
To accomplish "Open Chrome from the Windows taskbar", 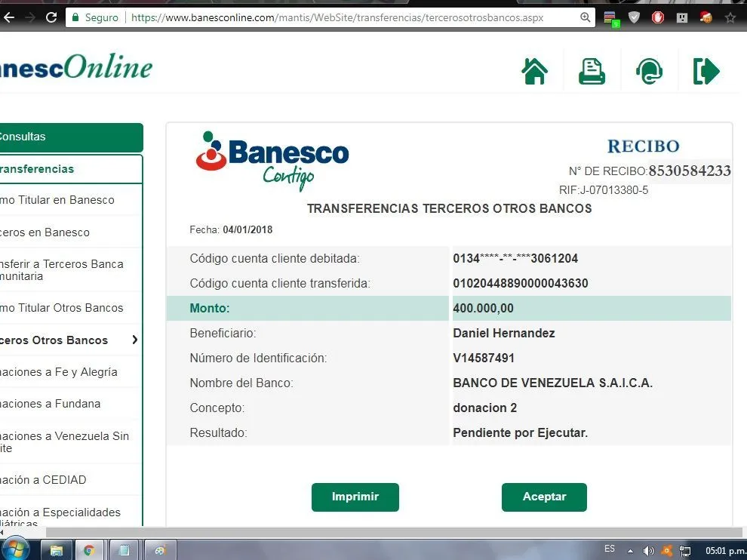I will (89, 550).
